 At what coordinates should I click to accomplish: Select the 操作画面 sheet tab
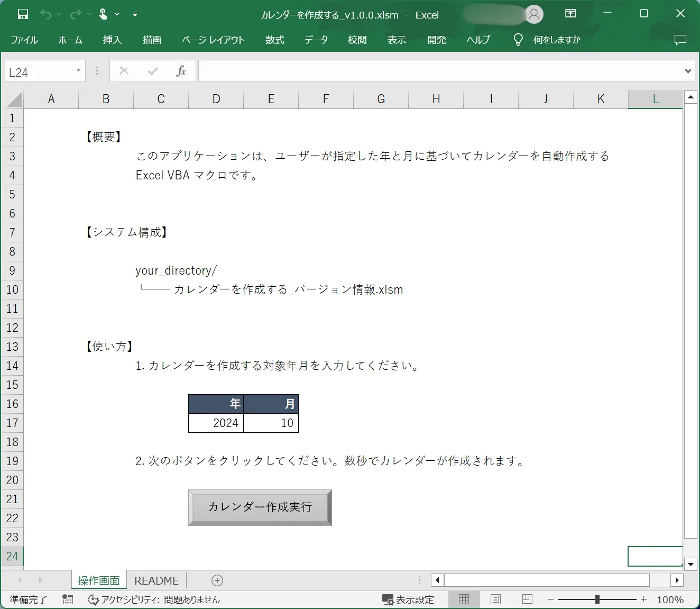[x=99, y=580]
